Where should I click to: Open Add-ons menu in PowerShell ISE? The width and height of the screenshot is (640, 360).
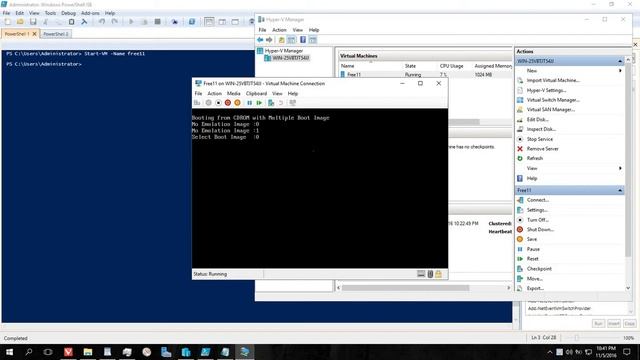(x=90, y=13)
